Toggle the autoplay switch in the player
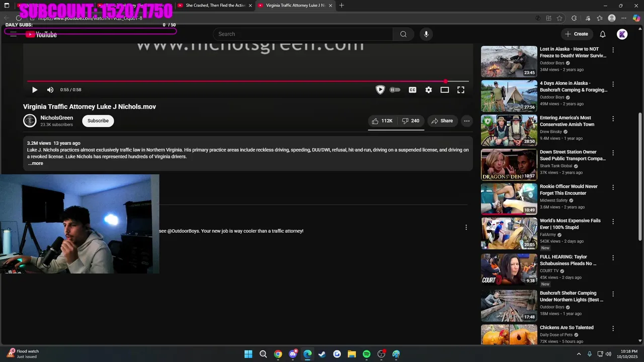Viewport: 644px width, 362px height. [395, 90]
